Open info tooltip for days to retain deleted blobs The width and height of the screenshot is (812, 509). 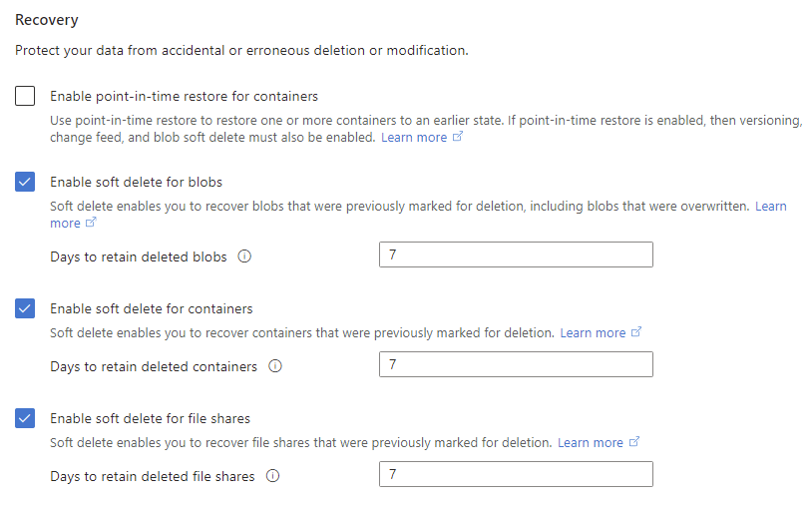point(244,256)
